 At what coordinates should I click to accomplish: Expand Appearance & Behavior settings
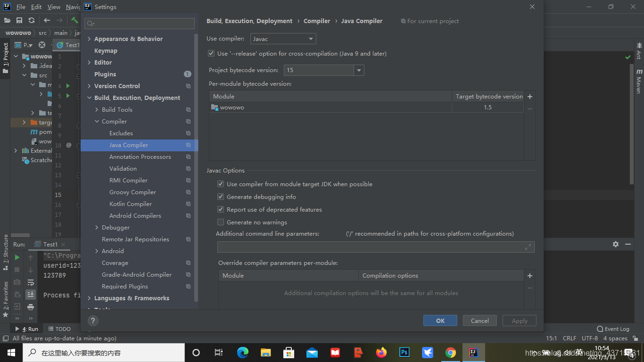[89, 39]
